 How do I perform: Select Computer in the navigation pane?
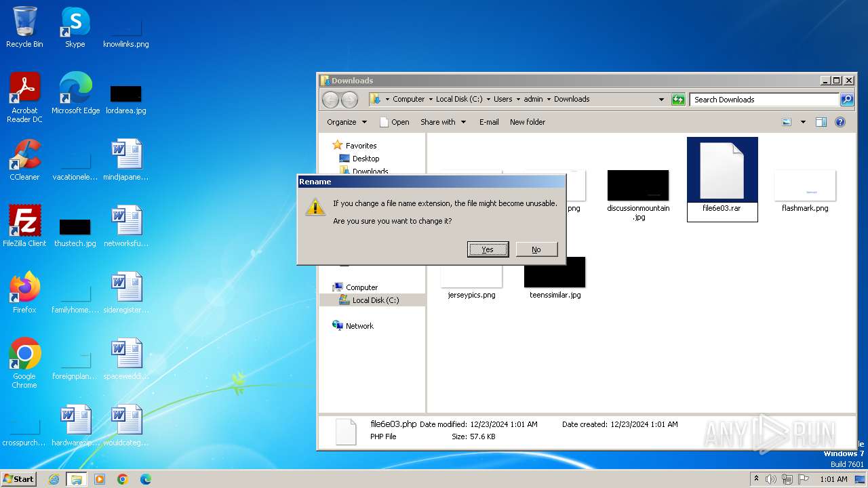(361, 287)
